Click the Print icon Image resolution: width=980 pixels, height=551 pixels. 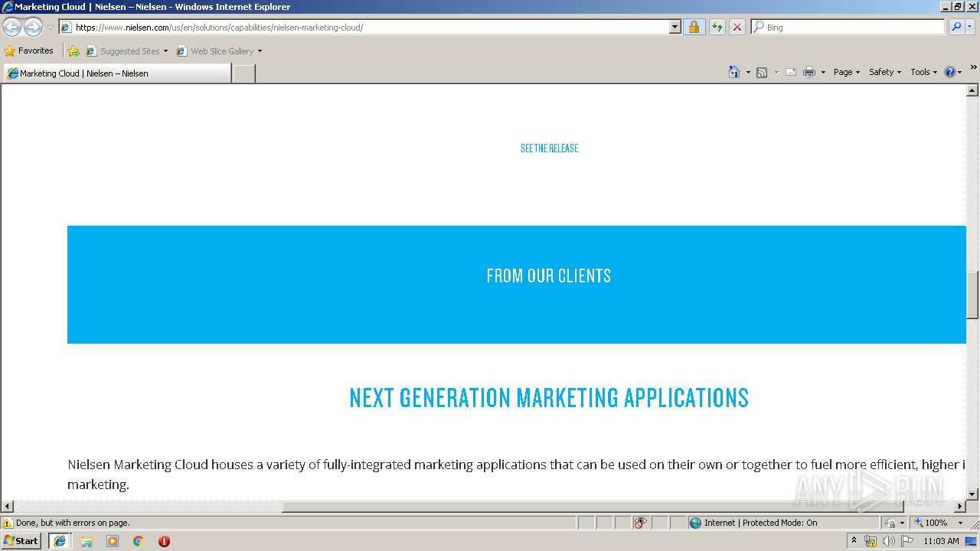pyautogui.click(x=809, y=72)
